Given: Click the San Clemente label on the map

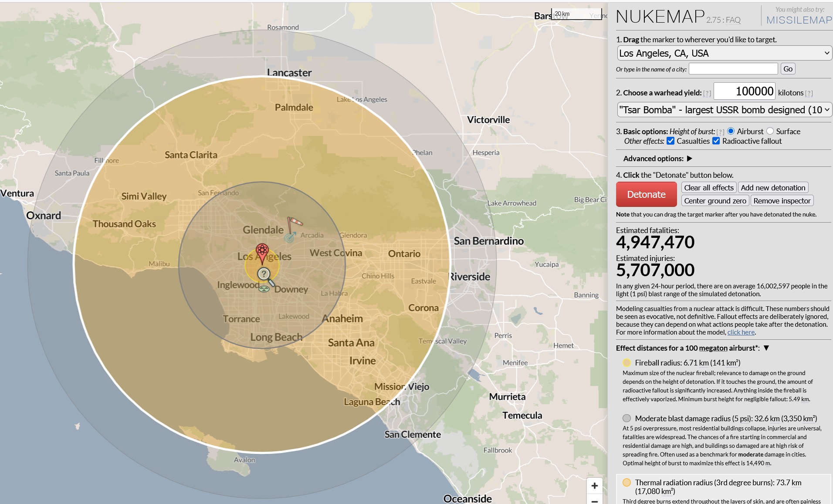Looking at the screenshot, I should 413,434.
